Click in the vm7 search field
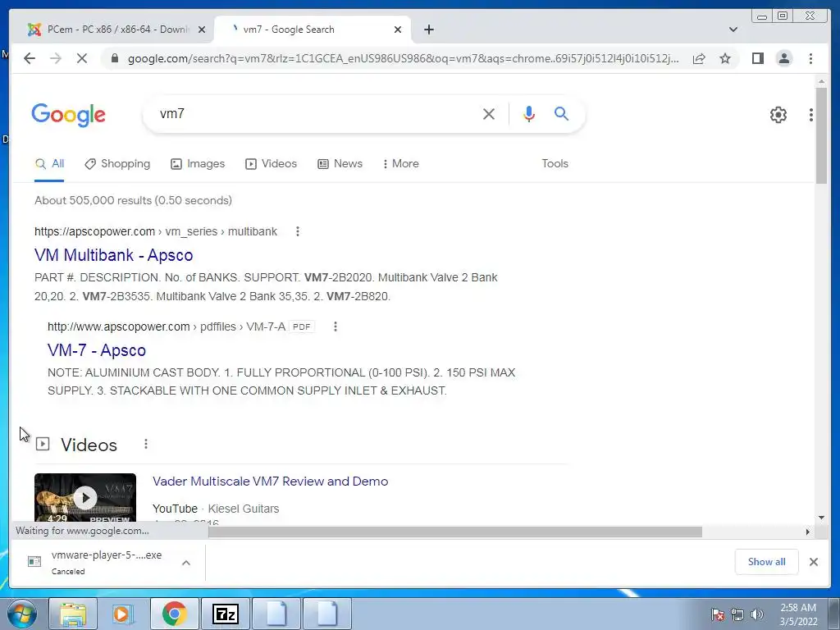The height and width of the screenshot is (630, 840). (x=316, y=113)
